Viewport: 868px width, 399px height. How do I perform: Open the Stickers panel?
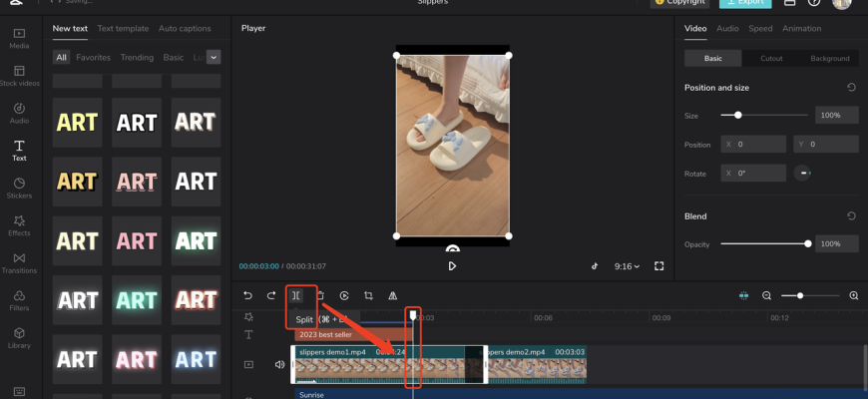(x=19, y=189)
